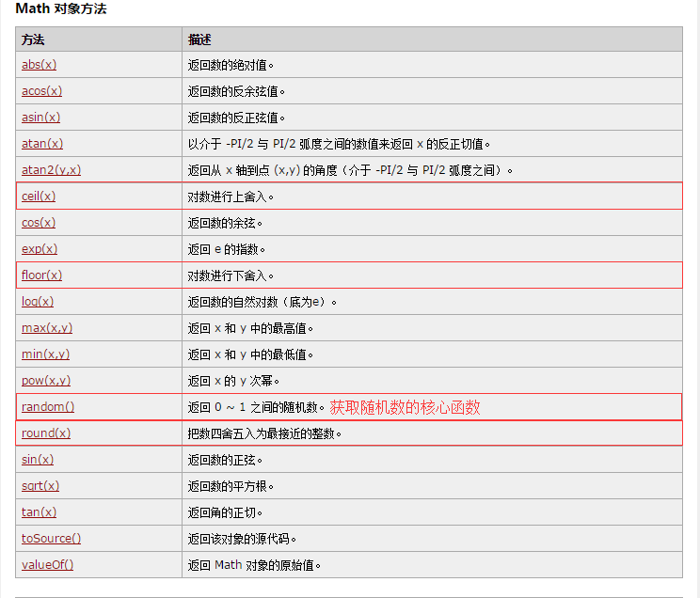Open the valueOf() method link
Screen dimensions: 700x598
pyautogui.click(x=47, y=565)
